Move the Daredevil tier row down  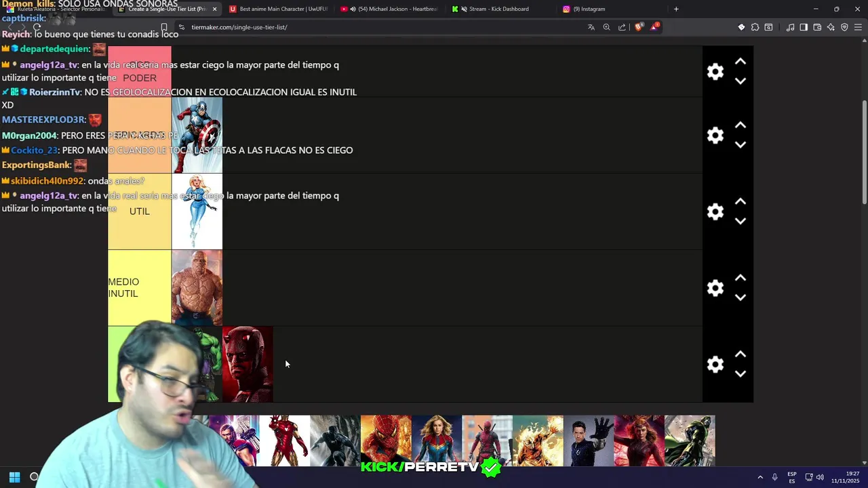coord(741,374)
